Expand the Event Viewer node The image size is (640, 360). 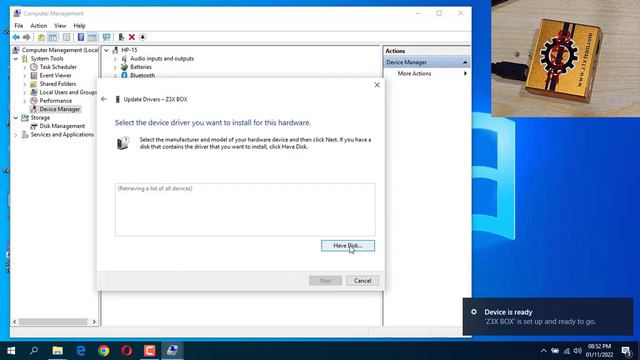(24, 76)
